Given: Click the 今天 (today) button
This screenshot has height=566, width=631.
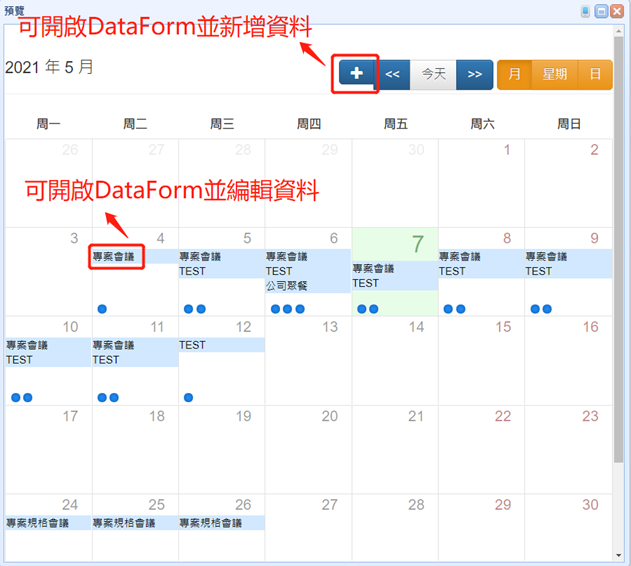Looking at the screenshot, I should [x=433, y=74].
